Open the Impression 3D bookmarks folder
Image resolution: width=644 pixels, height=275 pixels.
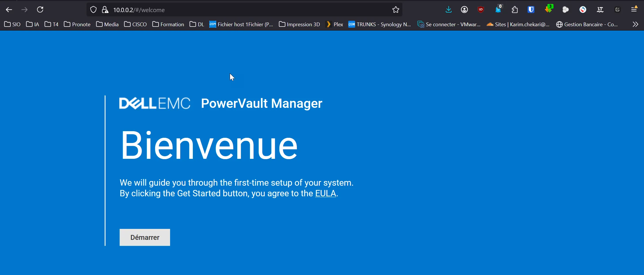300,25
